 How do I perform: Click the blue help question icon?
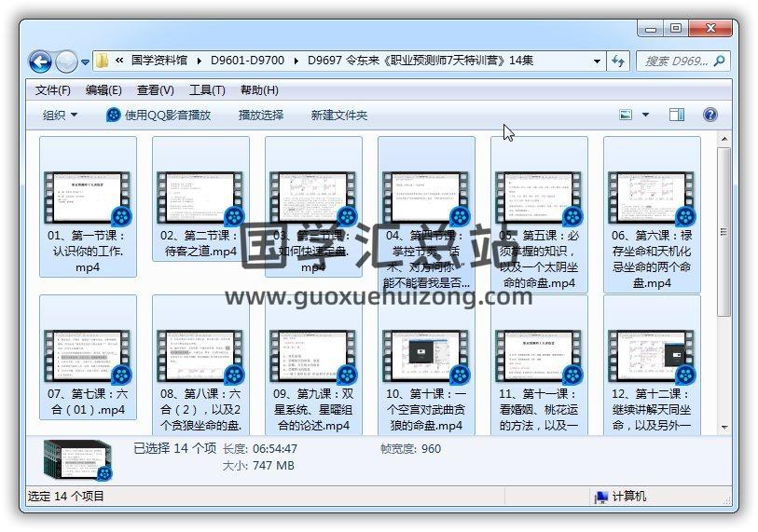pyautogui.click(x=710, y=115)
